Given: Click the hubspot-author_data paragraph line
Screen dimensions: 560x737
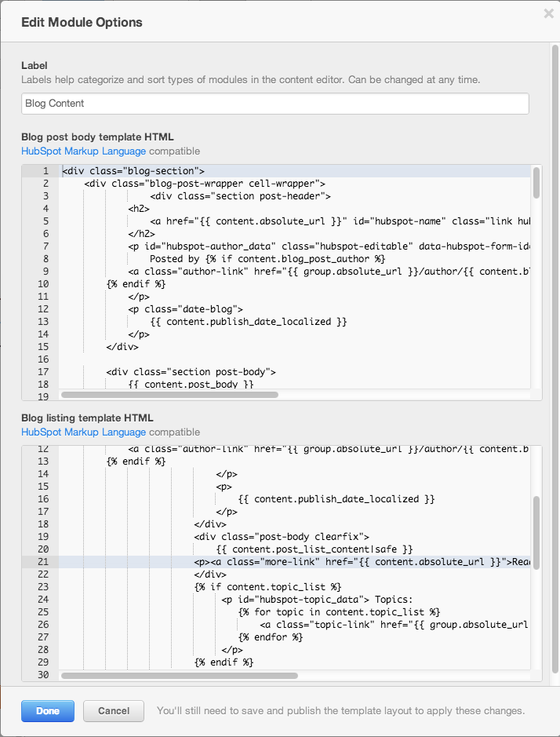Looking at the screenshot, I should 329,246.
